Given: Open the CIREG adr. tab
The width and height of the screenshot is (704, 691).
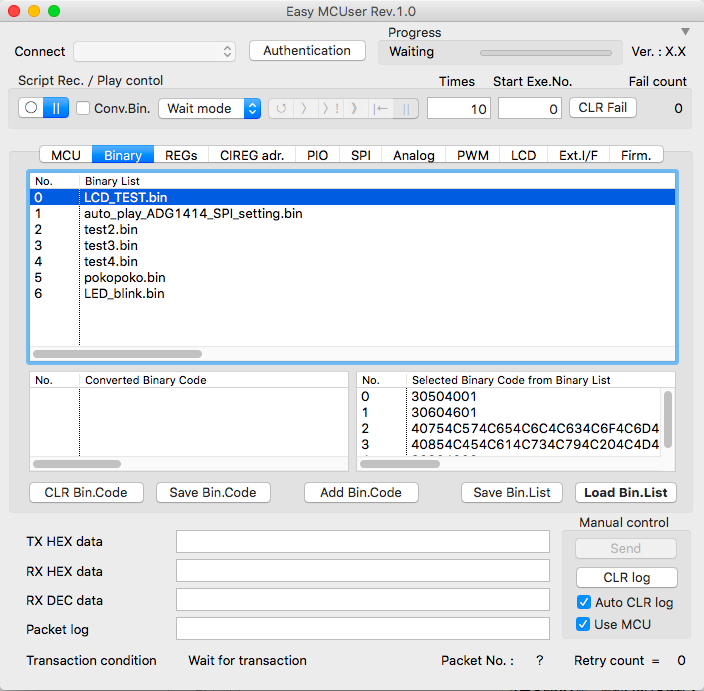Looking at the screenshot, I should pyautogui.click(x=252, y=155).
